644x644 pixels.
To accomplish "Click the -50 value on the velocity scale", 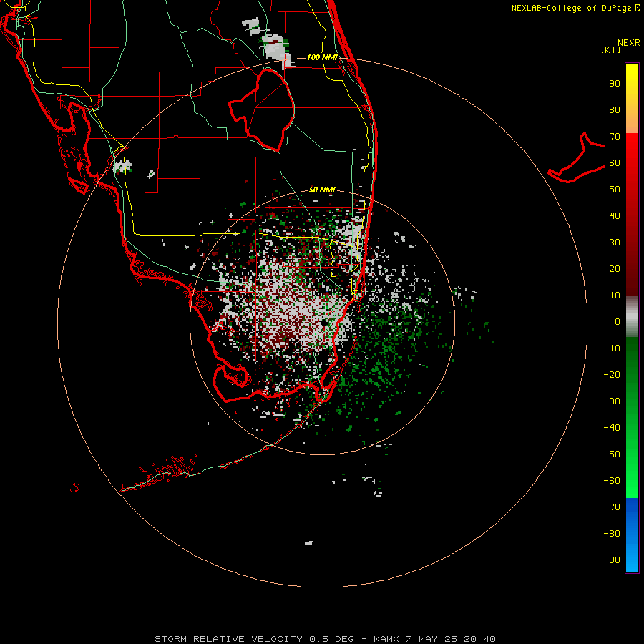I will (x=612, y=454).
